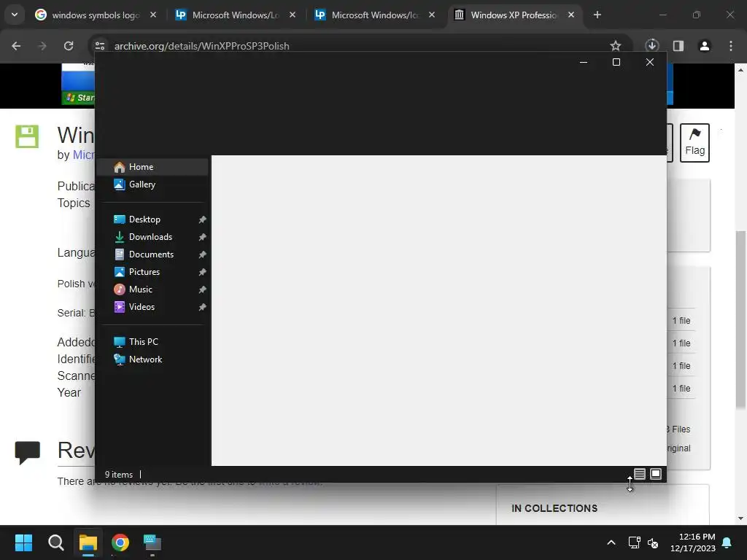Switch to first Microsoft Windows/Logo tab
This screenshot has height=560, width=747.
(x=235, y=15)
